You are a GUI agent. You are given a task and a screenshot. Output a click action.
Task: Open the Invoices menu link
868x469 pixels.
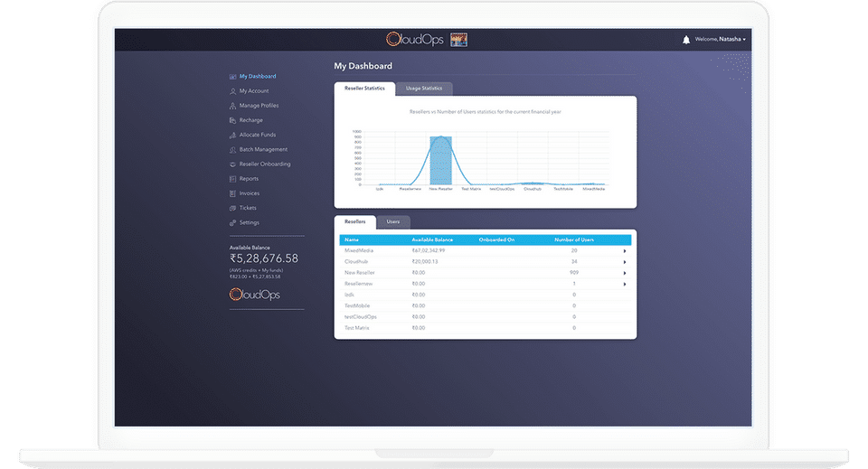[x=250, y=193]
